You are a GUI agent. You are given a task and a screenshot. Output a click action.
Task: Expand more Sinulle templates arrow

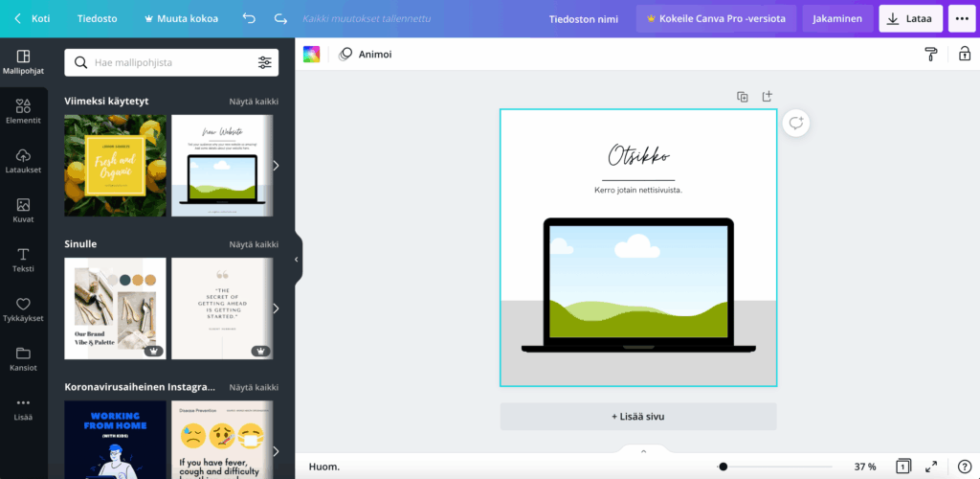tap(276, 308)
